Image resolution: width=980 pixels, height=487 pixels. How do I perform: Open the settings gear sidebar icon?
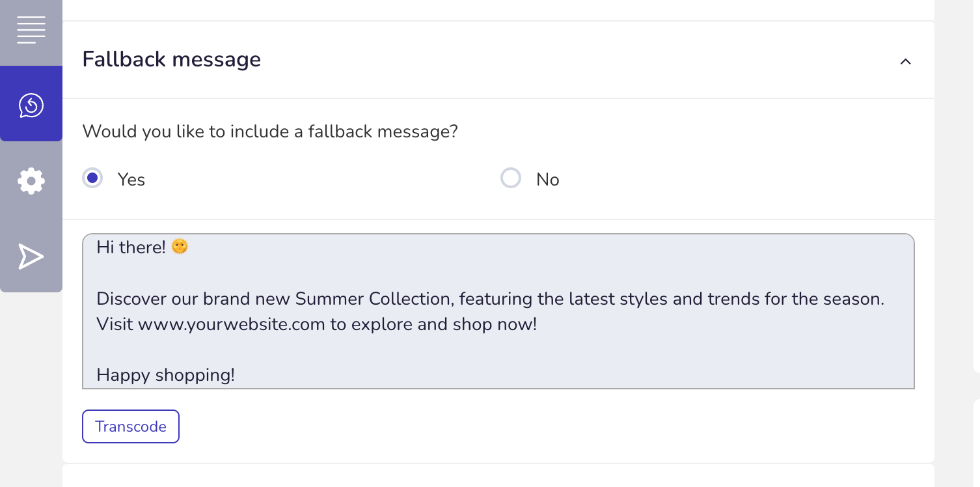(x=31, y=180)
